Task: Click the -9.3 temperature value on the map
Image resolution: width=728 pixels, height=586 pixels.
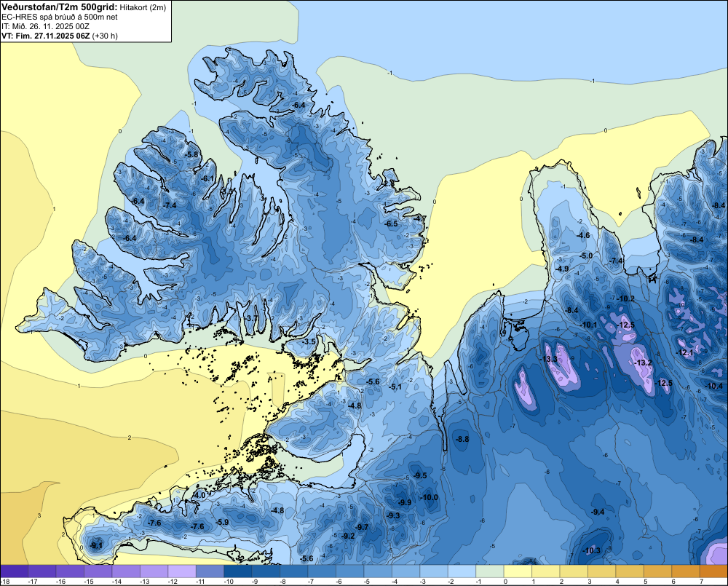Action: click(393, 515)
